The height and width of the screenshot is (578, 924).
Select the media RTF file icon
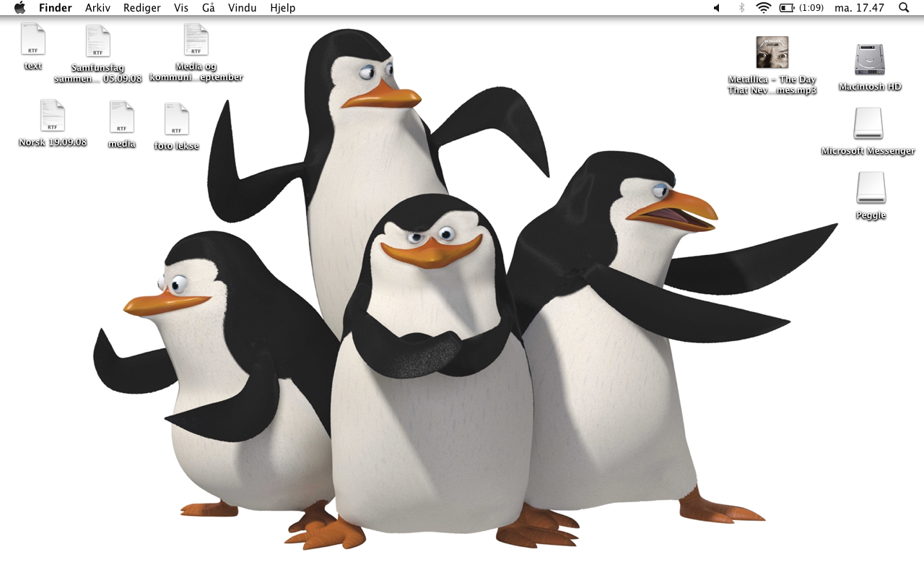121,117
